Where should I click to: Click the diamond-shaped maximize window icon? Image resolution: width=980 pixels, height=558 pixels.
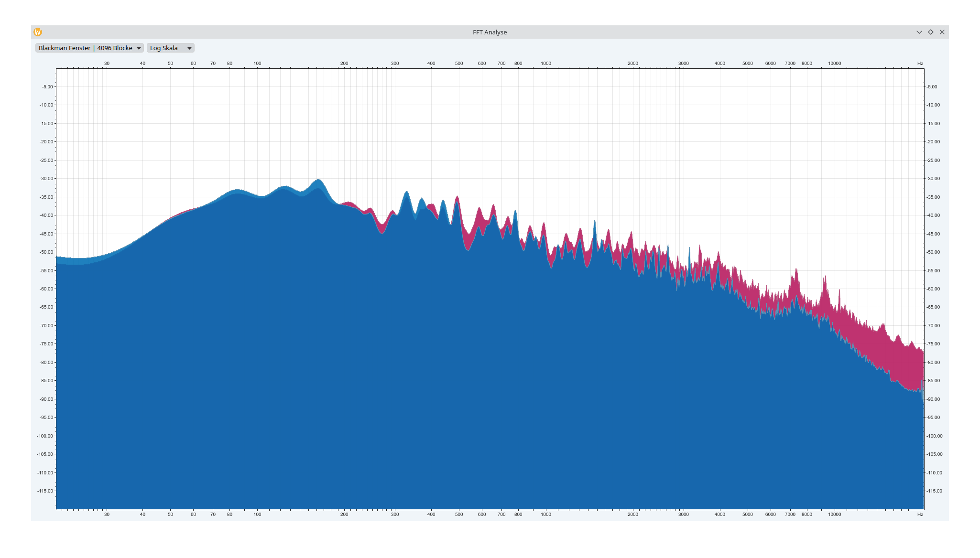click(930, 32)
